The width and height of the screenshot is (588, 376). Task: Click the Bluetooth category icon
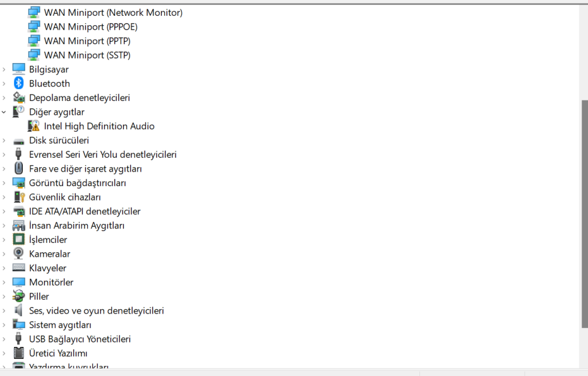(x=18, y=83)
